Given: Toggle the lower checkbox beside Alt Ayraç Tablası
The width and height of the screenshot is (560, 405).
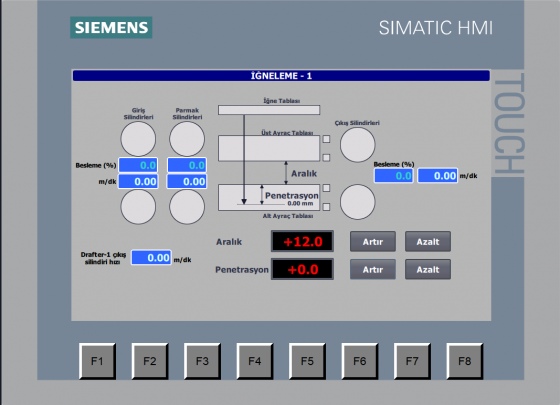Looking at the screenshot, I should point(326,206).
